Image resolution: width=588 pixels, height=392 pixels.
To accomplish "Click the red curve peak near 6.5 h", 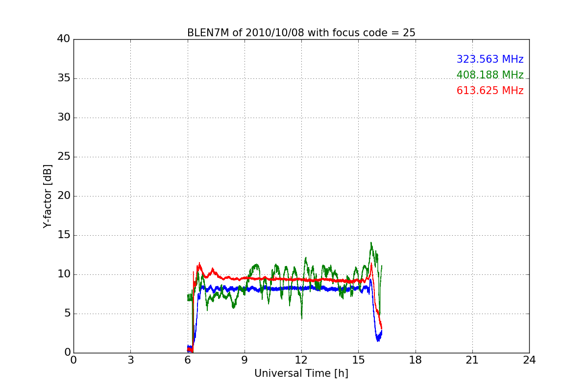I will [x=199, y=264].
